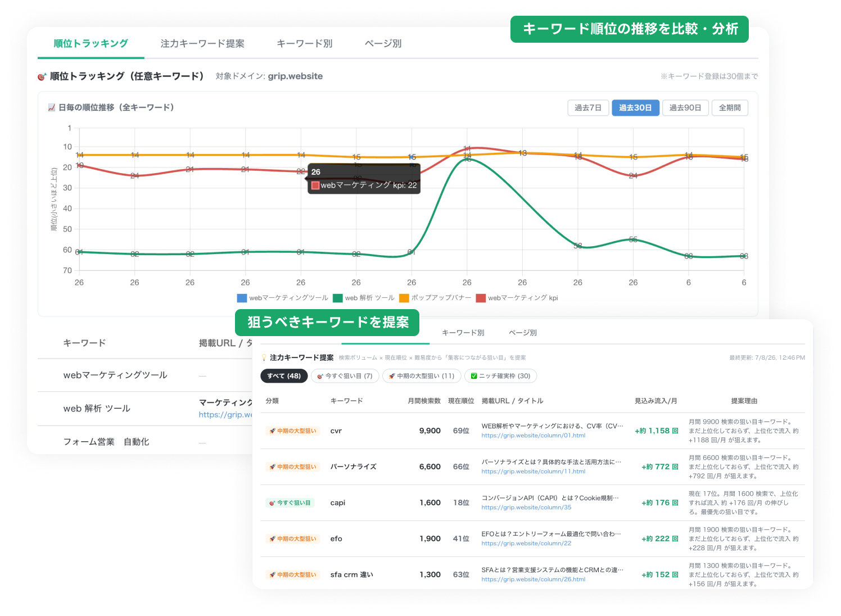Toggle webマーケティングツール blue legend series
This screenshot has width=841, height=616.
pyautogui.click(x=283, y=298)
